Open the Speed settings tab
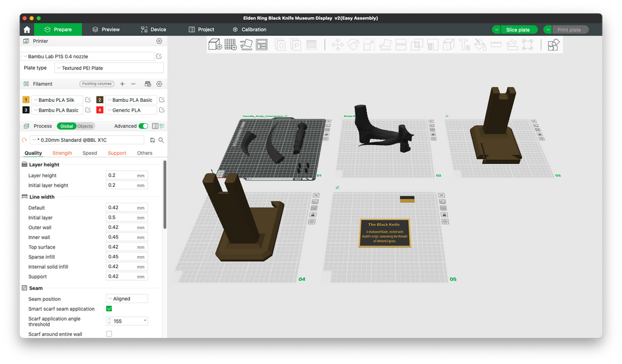Image resolution: width=622 pixels, height=364 pixels. point(90,153)
